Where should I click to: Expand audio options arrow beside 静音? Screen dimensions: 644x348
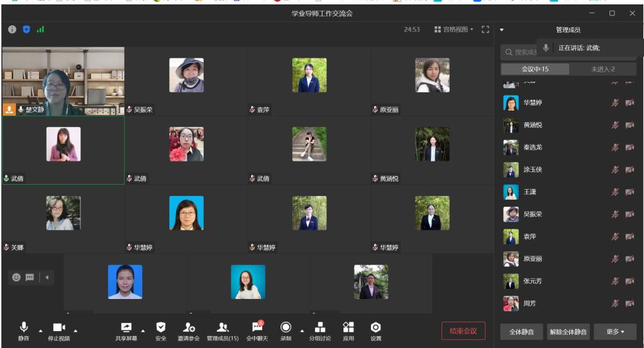[x=41, y=331]
